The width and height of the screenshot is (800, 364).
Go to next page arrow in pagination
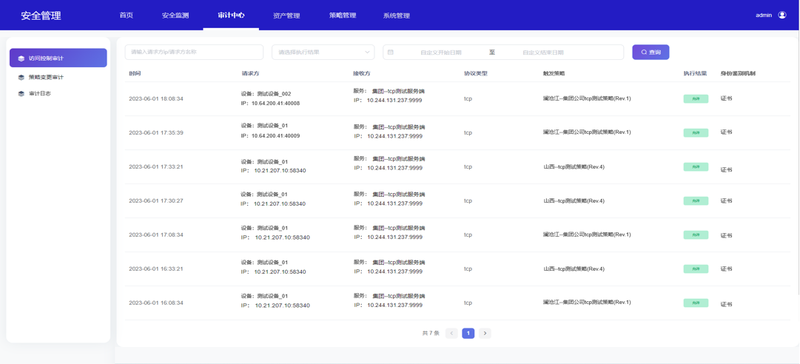pos(485,333)
